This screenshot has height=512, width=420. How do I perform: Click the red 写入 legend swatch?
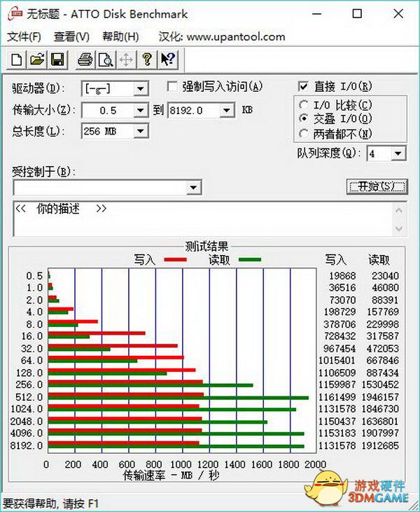pos(175,260)
